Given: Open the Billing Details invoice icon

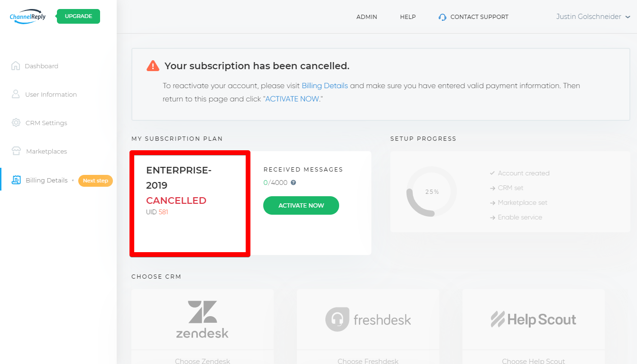Looking at the screenshot, I should tap(16, 180).
